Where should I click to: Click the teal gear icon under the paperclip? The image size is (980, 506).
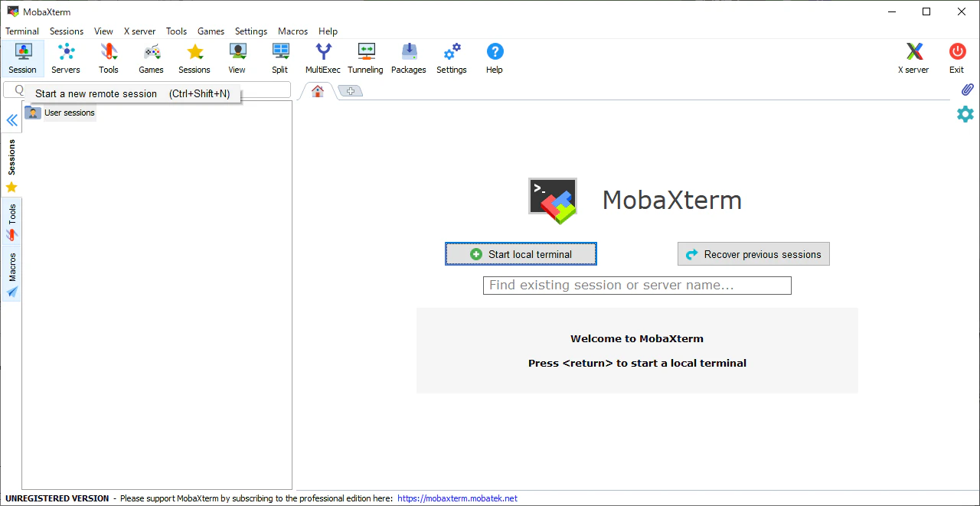click(x=965, y=114)
